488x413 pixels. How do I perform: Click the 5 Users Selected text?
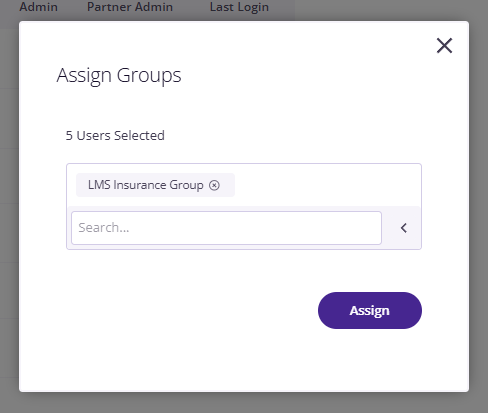point(115,135)
